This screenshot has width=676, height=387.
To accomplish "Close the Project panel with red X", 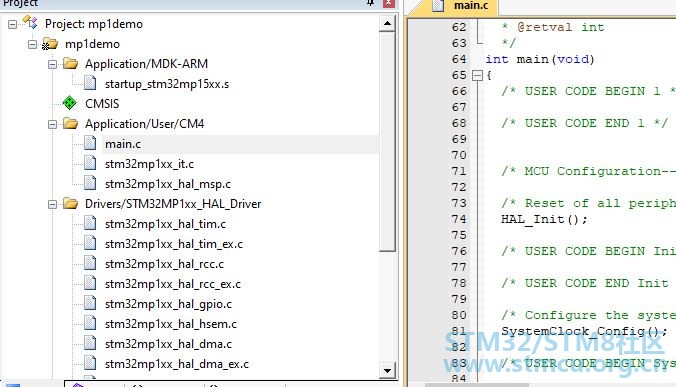I will tap(389, 3).
